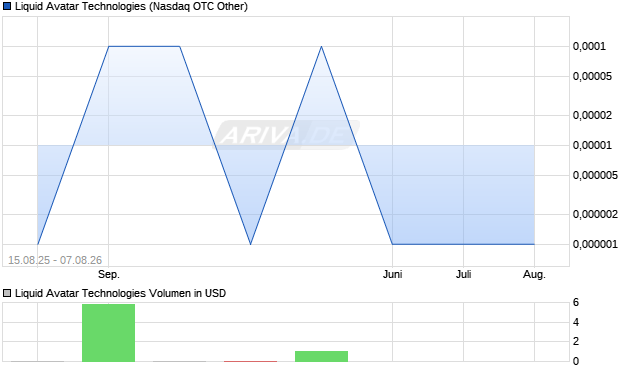Click the 'Juli' x-axis label

(x=463, y=274)
